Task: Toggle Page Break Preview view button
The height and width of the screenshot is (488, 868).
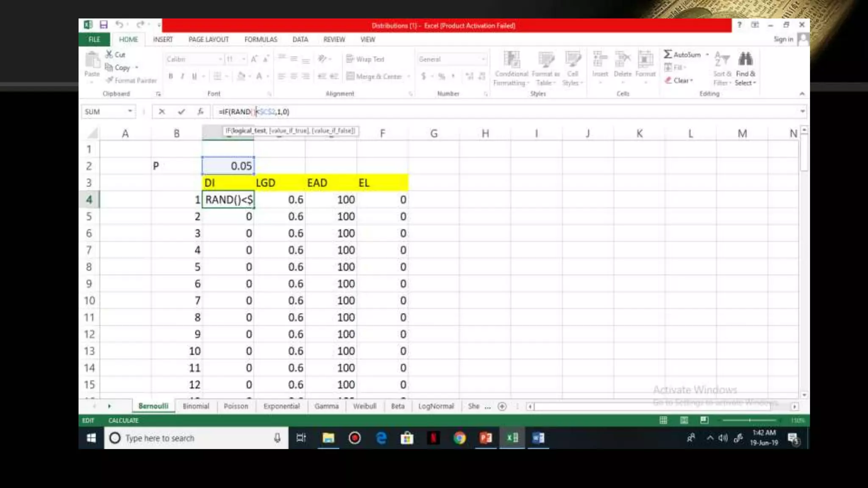Action: pos(704,420)
